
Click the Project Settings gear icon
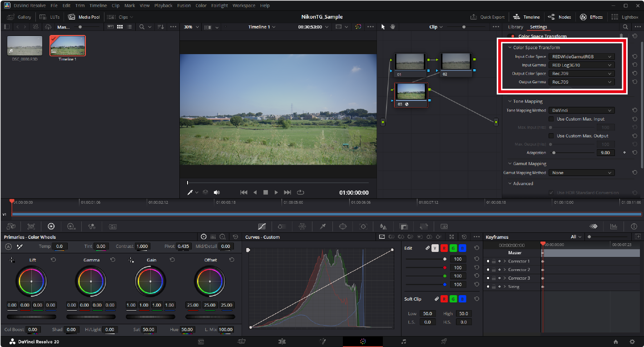pos(632,342)
